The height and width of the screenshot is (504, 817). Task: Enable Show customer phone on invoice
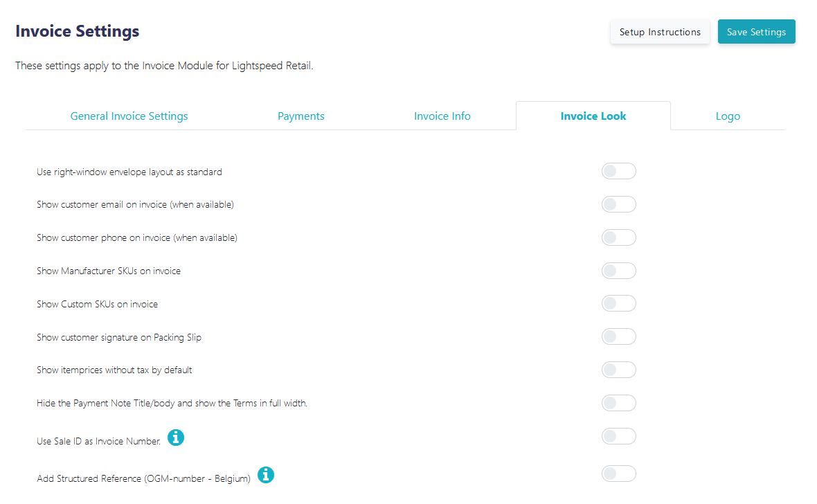[618, 237]
